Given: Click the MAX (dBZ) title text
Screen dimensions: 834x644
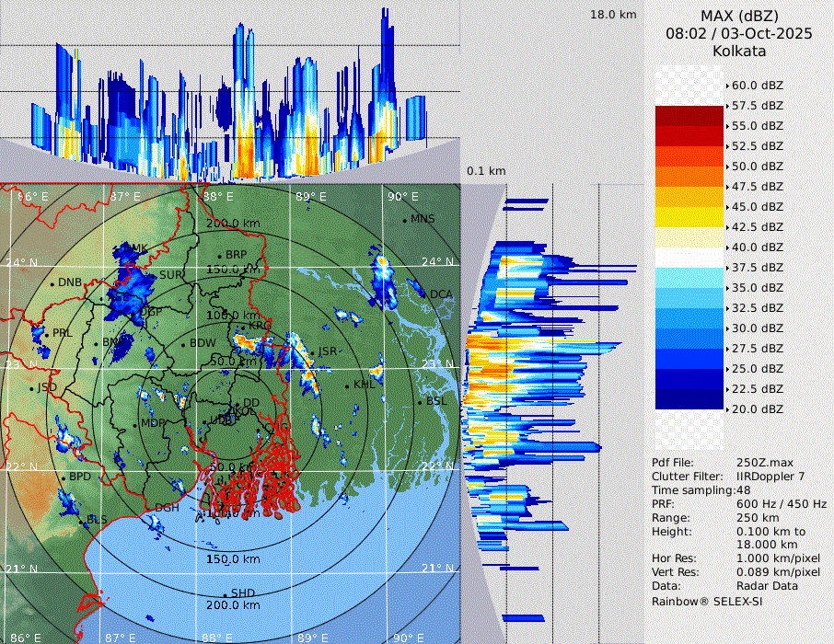Looking at the screenshot, I should [738, 16].
